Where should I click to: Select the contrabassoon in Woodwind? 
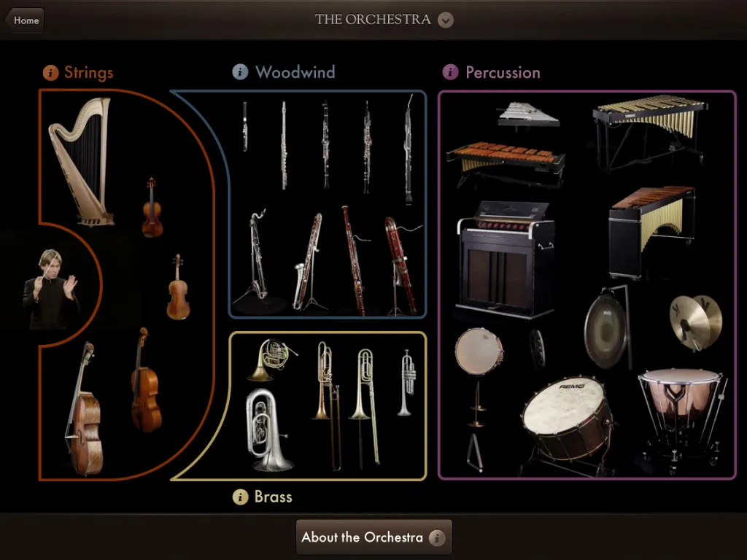[401, 265]
